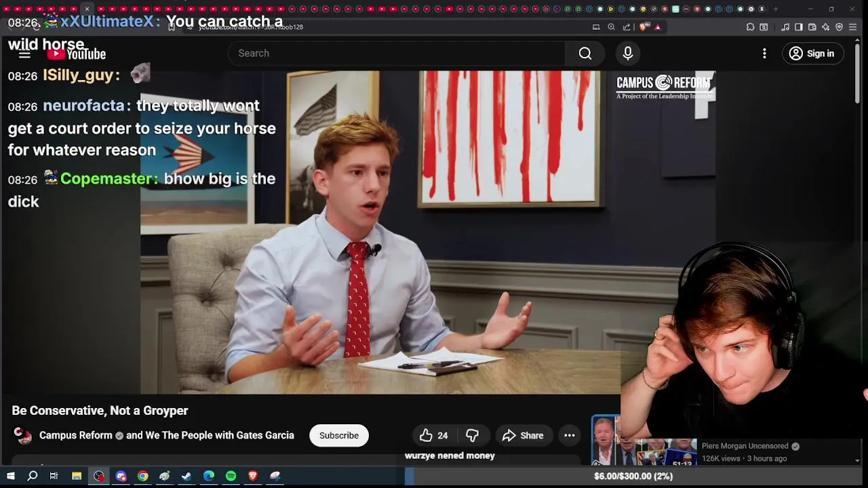Close the active browser tab
The image size is (868, 488).
click(x=87, y=9)
